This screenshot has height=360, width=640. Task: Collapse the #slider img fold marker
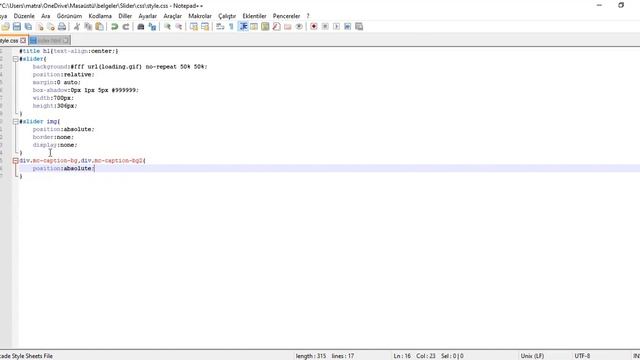[16, 122]
